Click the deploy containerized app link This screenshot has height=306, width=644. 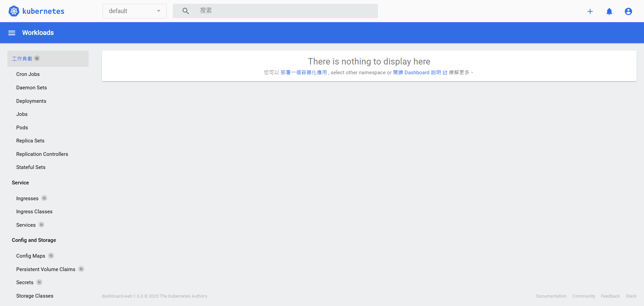point(304,73)
